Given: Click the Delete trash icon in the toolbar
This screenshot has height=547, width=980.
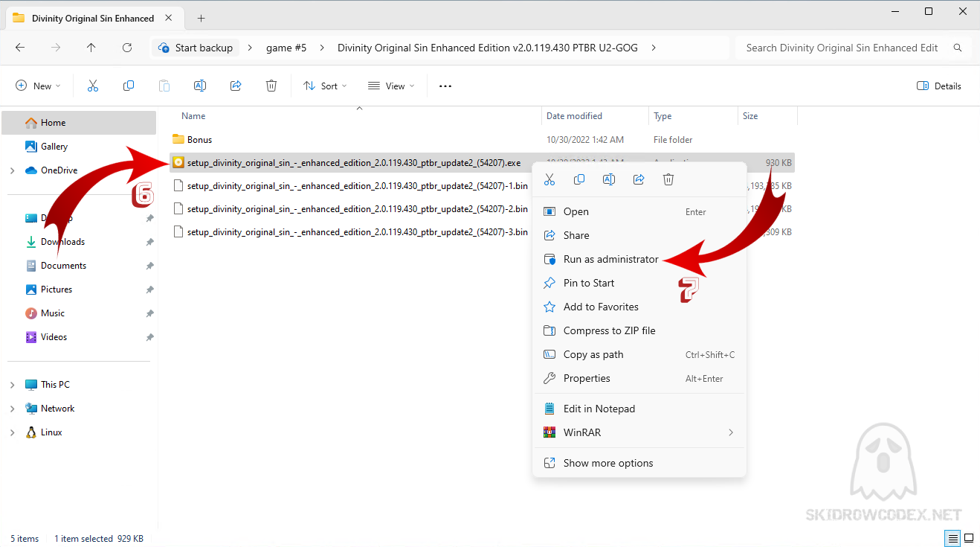Looking at the screenshot, I should 271,86.
